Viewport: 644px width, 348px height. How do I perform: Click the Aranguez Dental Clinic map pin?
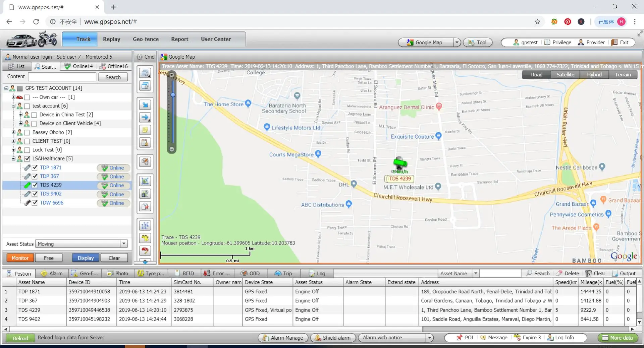click(x=439, y=107)
